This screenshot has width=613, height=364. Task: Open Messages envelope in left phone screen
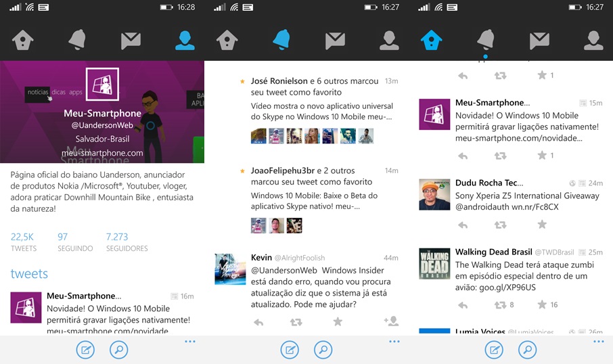[131, 41]
